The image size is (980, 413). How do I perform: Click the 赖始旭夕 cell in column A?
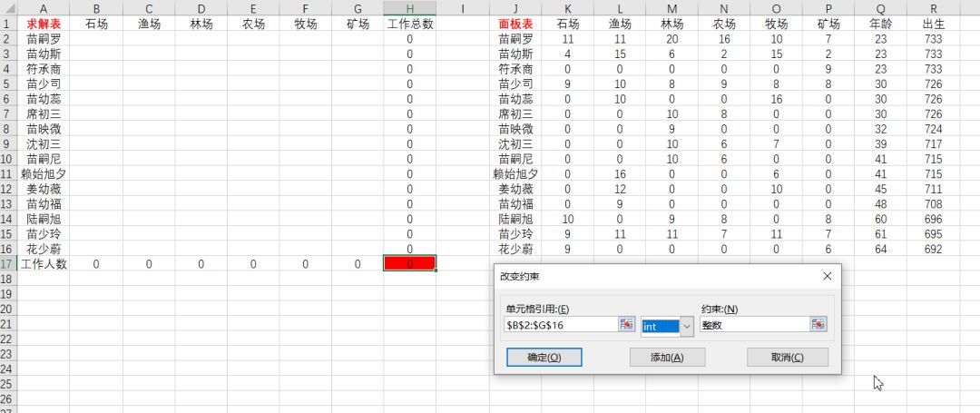click(x=44, y=173)
